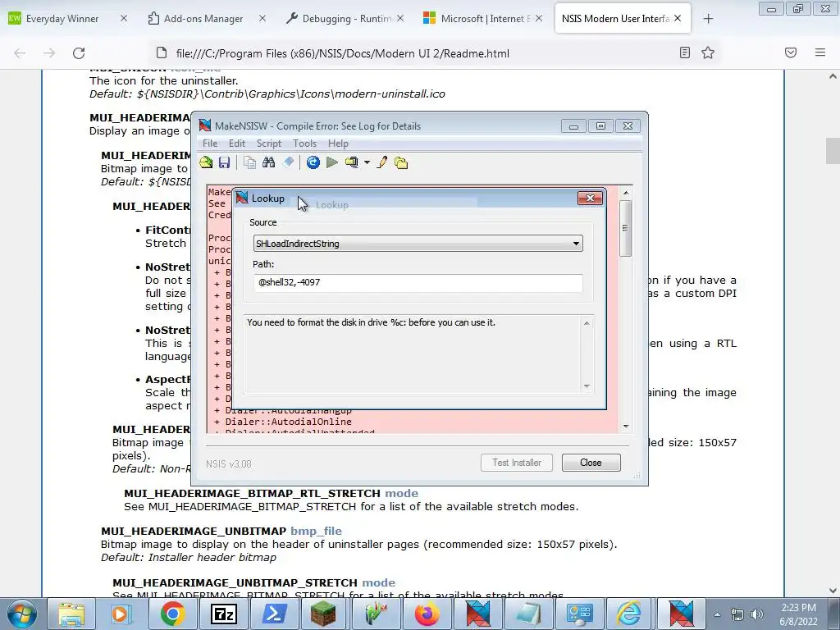Click the Browse Script folders icon

tap(401, 162)
